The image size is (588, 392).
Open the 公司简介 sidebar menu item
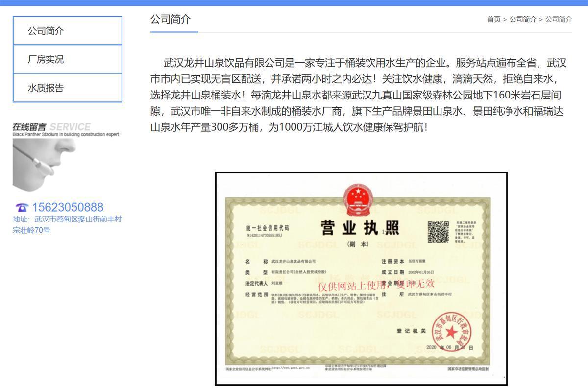[x=67, y=31]
